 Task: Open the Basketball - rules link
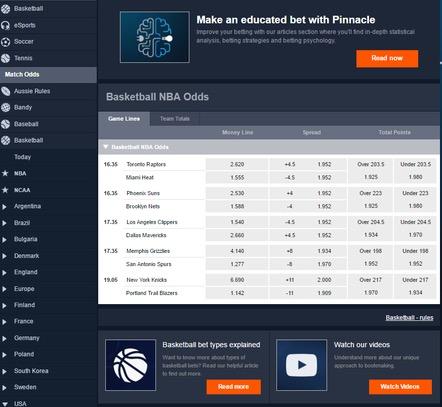(x=409, y=318)
